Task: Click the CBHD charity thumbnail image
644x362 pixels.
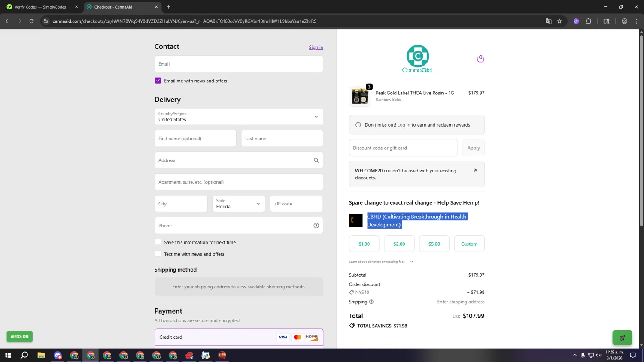Action: pos(355,220)
